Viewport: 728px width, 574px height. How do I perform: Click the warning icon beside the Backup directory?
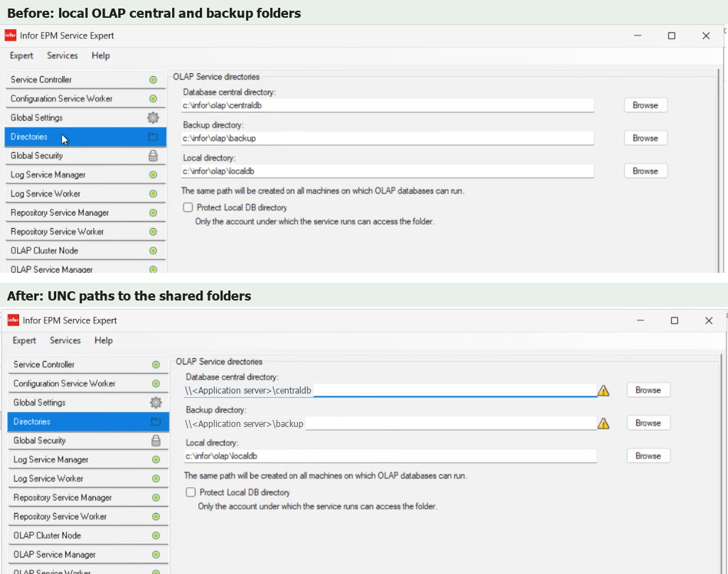604,423
